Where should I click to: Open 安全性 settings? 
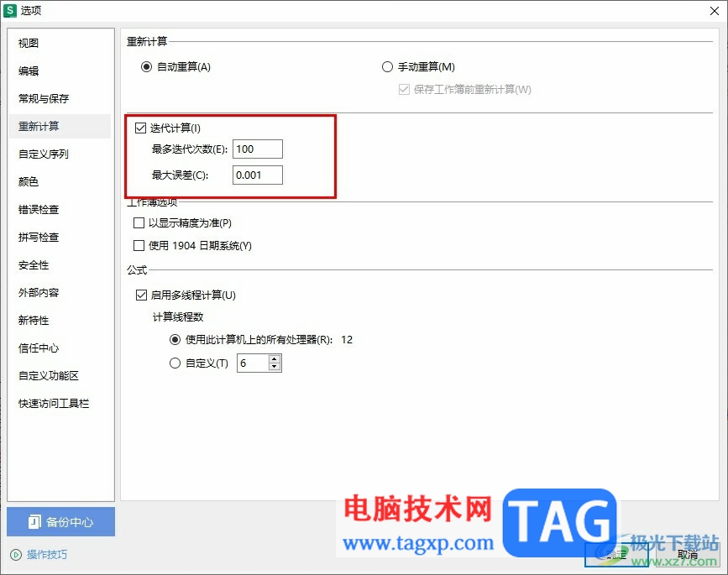[x=34, y=265]
